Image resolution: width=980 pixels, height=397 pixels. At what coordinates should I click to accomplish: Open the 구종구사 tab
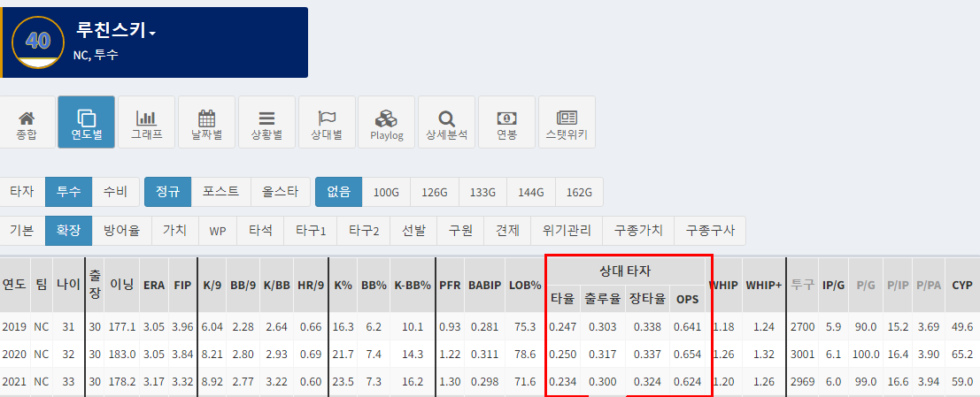click(x=711, y=231)
